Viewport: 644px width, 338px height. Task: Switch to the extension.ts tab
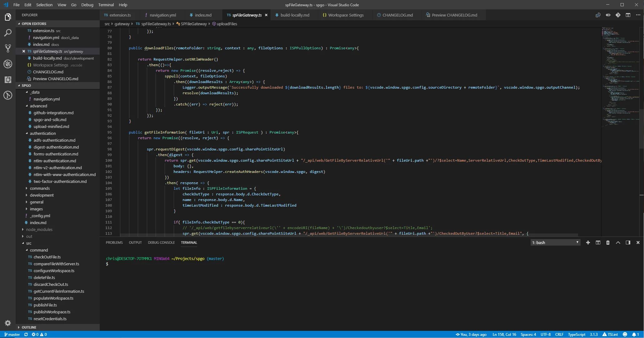[x=120, y=15]
